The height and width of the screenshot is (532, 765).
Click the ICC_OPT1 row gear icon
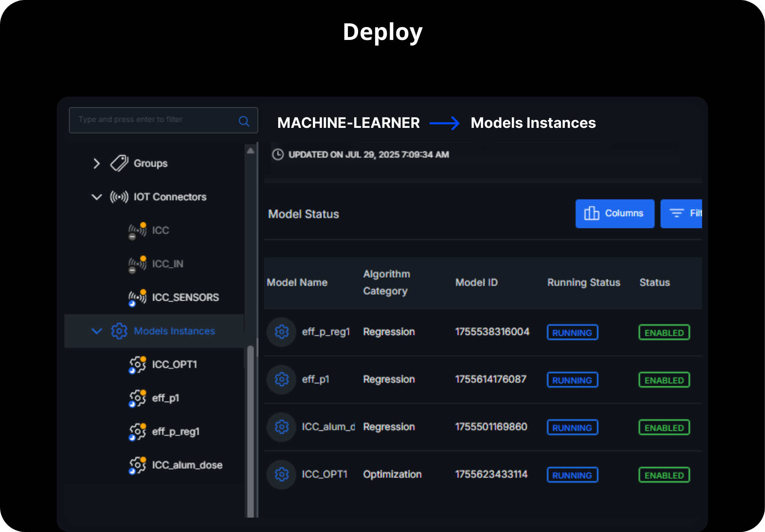click(282, 475)
